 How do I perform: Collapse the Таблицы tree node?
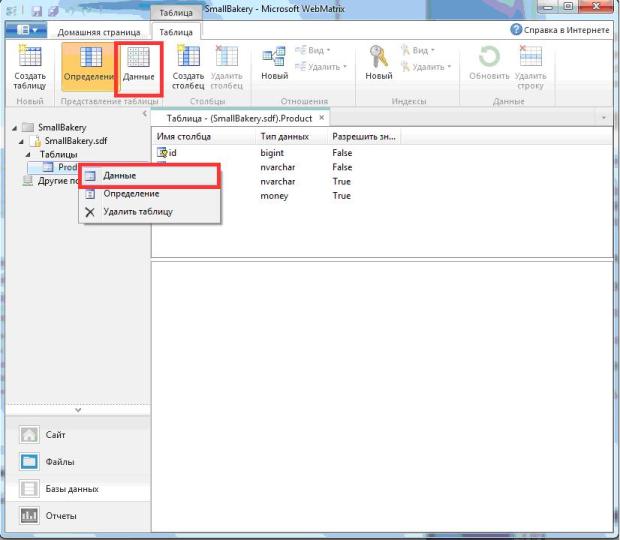28,155
